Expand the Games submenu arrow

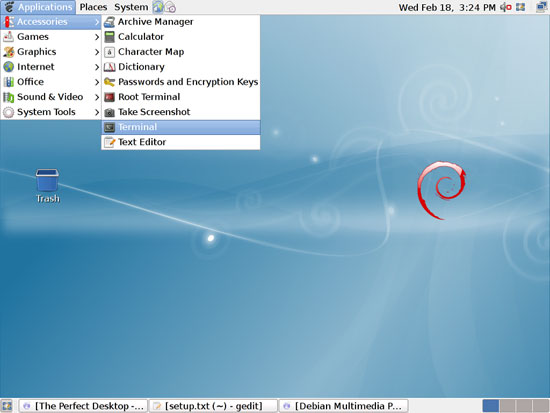pyautogui.click(x=97, y=37)
